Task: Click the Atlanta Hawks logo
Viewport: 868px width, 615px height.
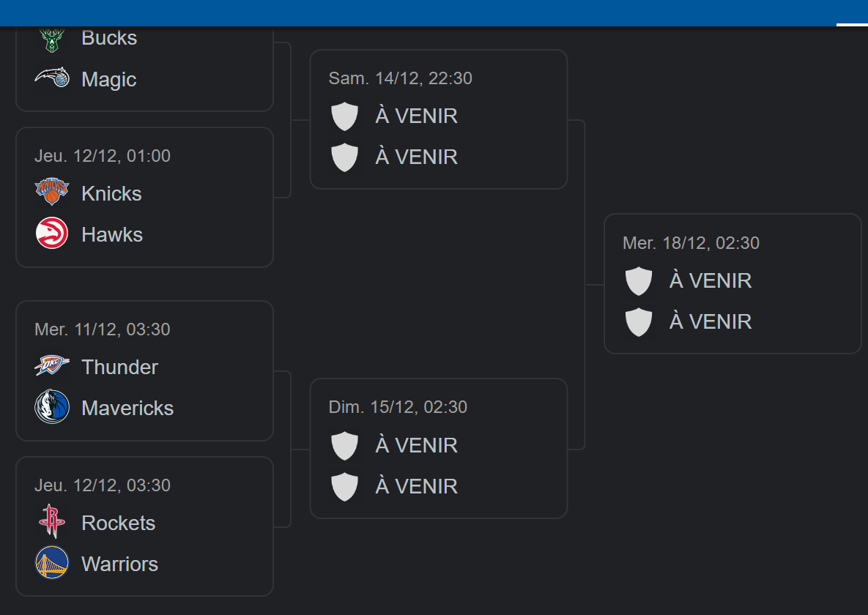Action: tap(52, 234)
